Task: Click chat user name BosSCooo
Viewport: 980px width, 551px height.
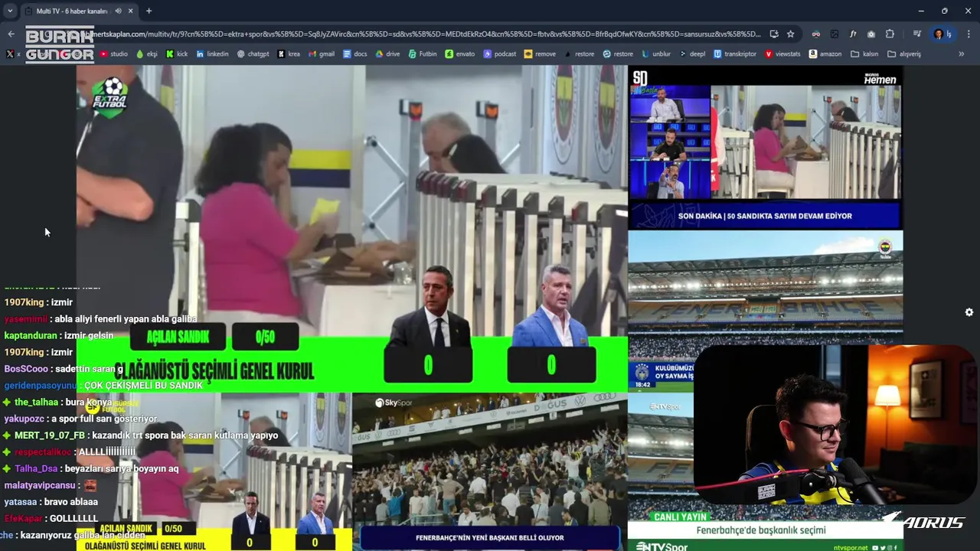Action: 25,369
